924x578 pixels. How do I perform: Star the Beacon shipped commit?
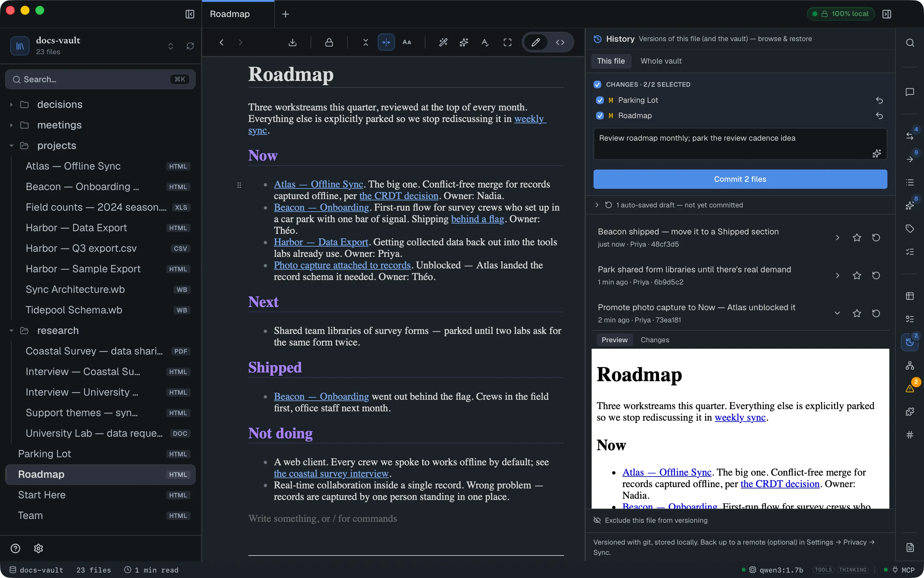click(857, 238)
